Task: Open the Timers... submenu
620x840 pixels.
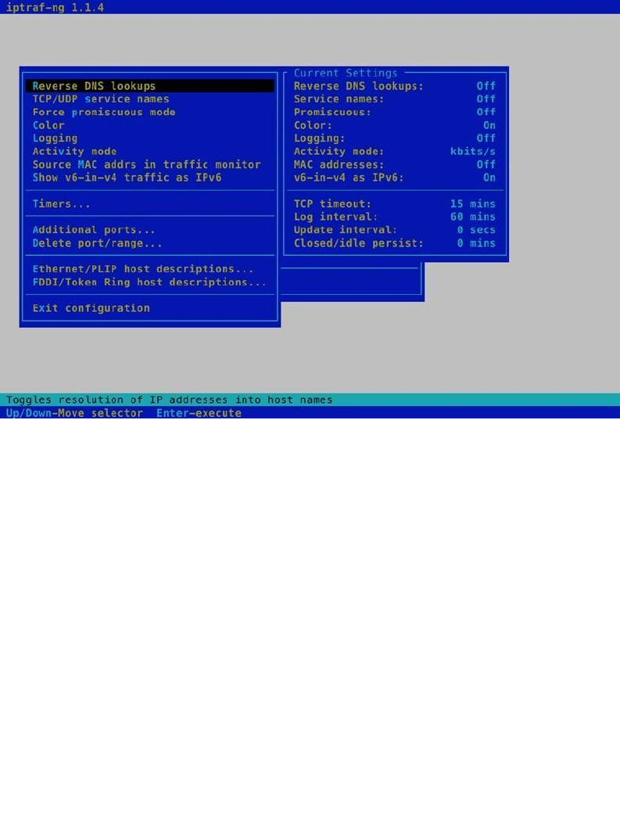Action: tap(61, 203)
